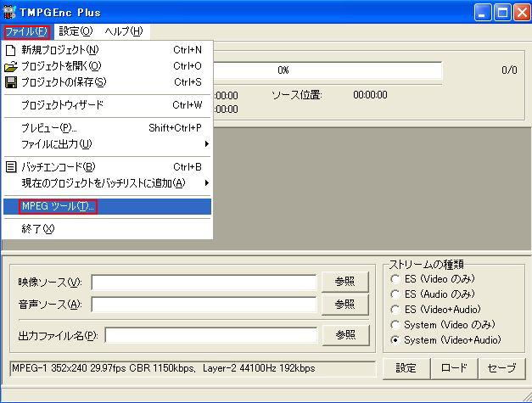The width and height of the screenshot is (532, 403).
Task: Select ES (Video のみ) stream type
Action: (395, 279)
